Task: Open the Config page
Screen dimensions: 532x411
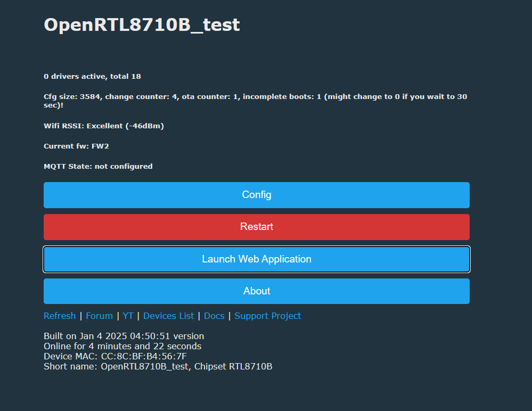Action: point(256,195)
